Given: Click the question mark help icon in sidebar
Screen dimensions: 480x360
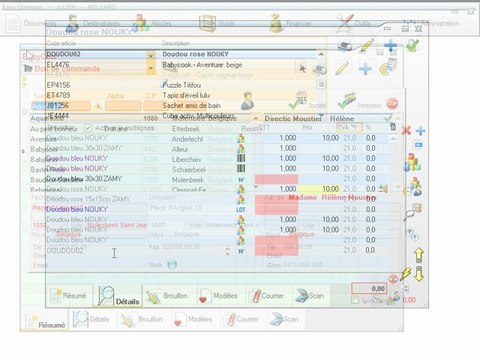Looking at the screenshot, I should 413,235.
